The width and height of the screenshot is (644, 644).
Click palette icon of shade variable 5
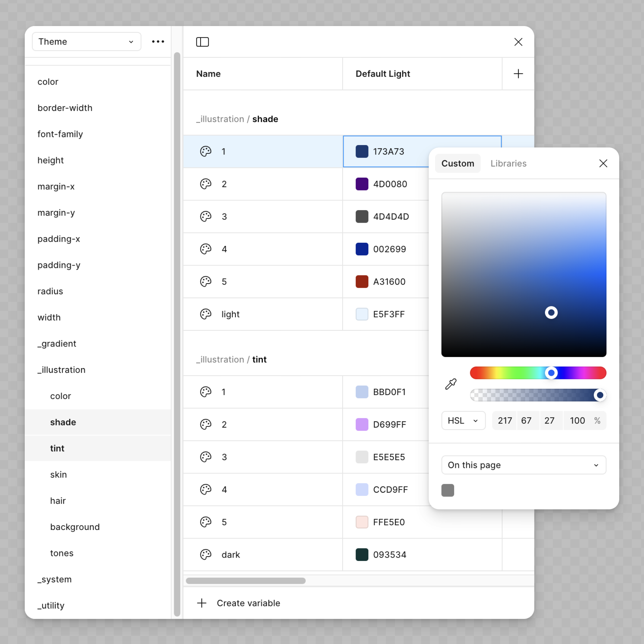click(x=206, y=281)
